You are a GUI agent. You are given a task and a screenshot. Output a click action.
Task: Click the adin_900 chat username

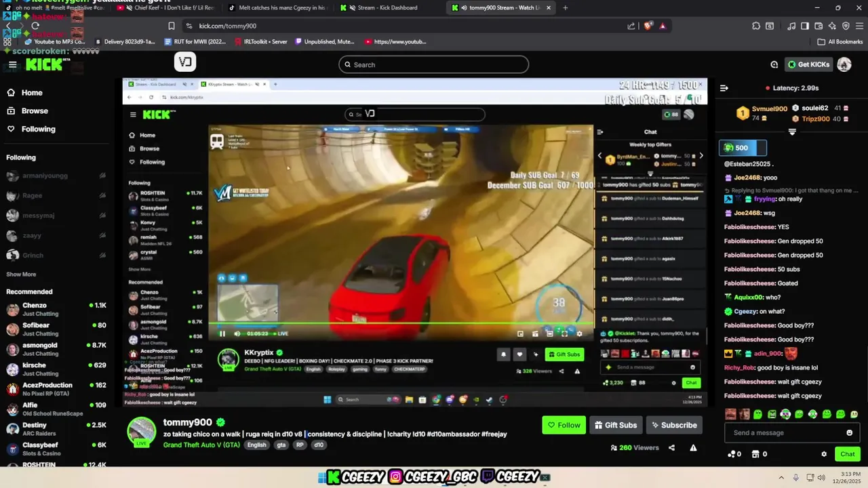[768, 354]
